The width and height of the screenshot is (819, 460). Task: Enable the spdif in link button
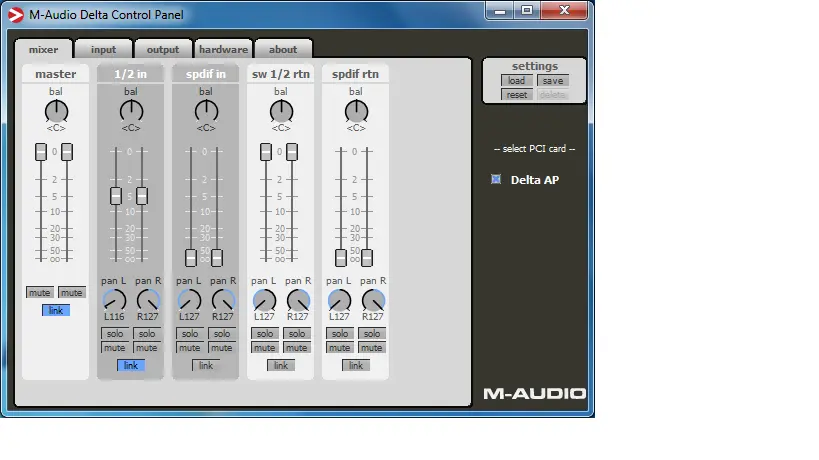[206, 365]
